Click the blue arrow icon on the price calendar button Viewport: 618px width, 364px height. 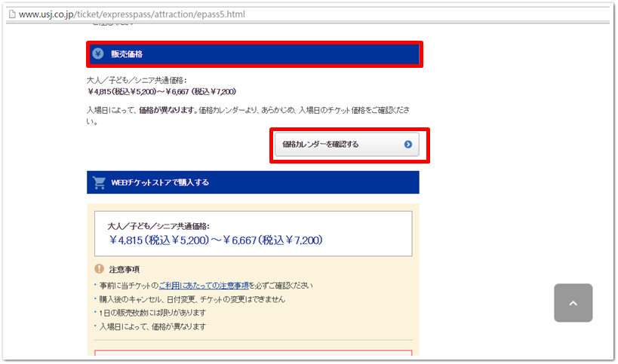(408, 145)
